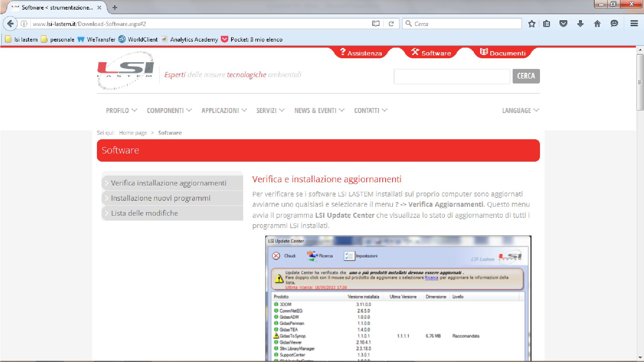Expand the CONTATTI menu

371,110
